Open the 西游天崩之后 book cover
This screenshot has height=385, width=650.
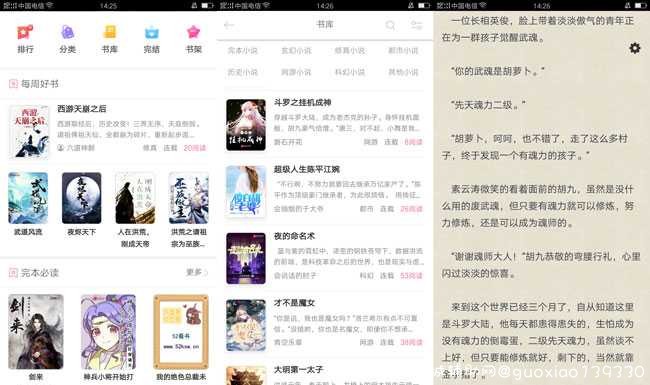(x=29, y=132)
